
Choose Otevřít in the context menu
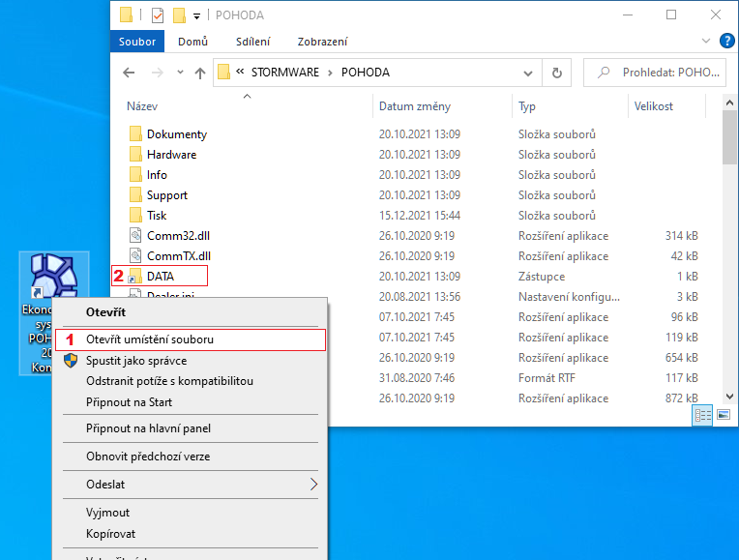click(x=191, y=312)
